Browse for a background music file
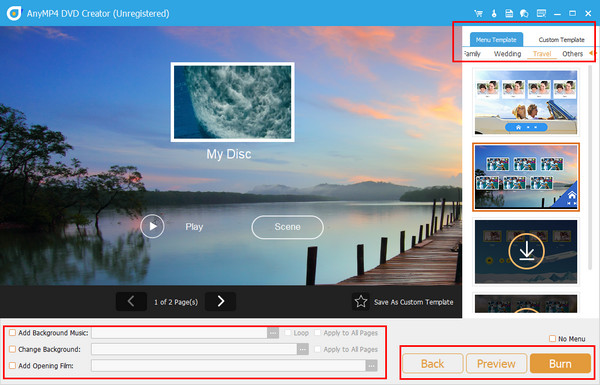 click(x=273, y=333)
